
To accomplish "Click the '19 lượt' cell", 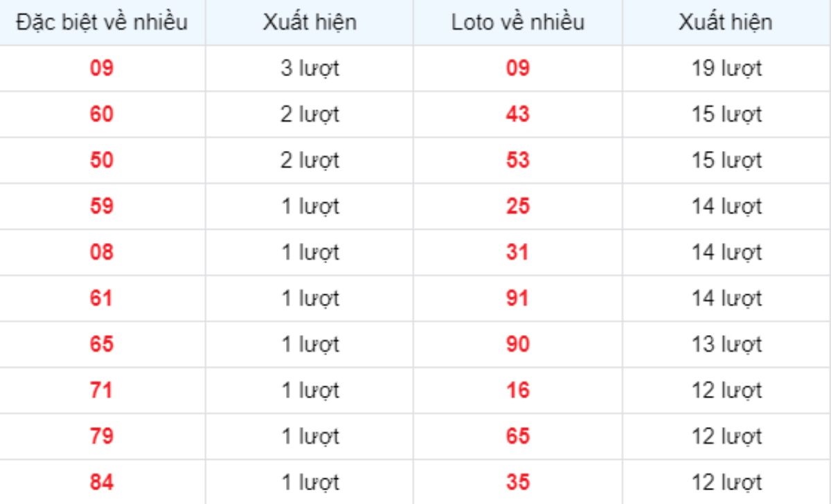I will click(x=726, y=69).
